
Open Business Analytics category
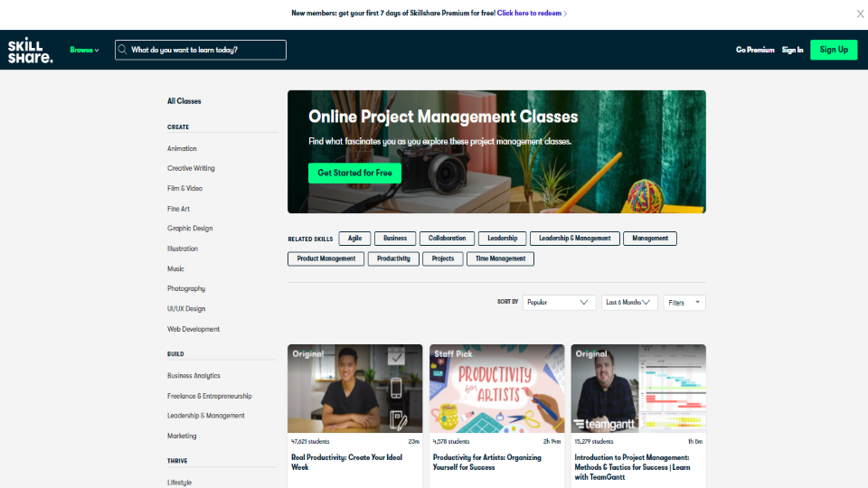coord(193,375)
